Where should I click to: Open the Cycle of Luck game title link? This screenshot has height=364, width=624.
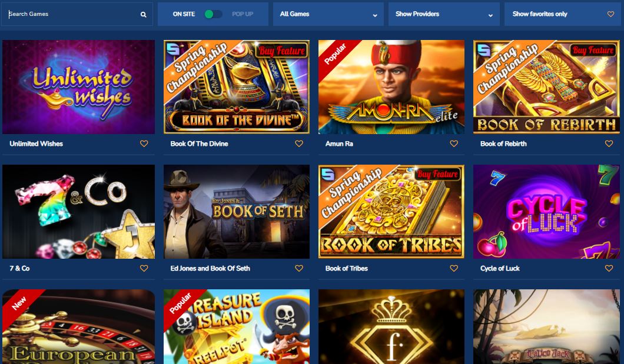click(x=500, y=268)
